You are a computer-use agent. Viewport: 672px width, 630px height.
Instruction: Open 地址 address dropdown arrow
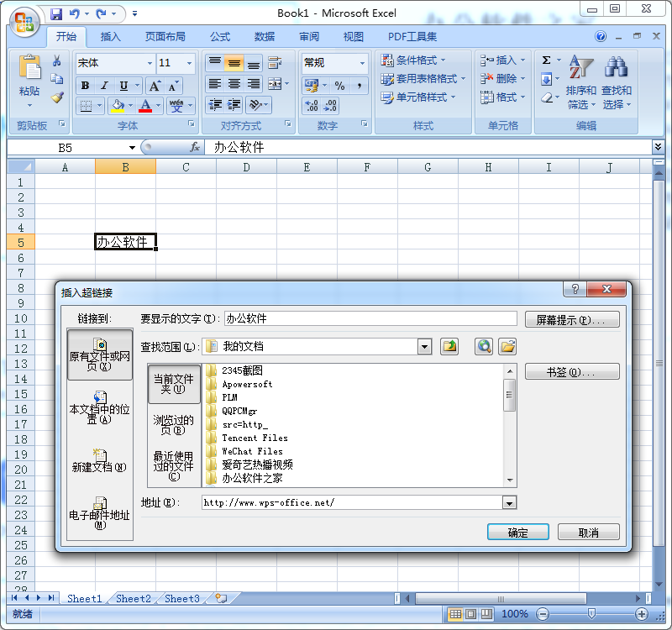point(509,502)
